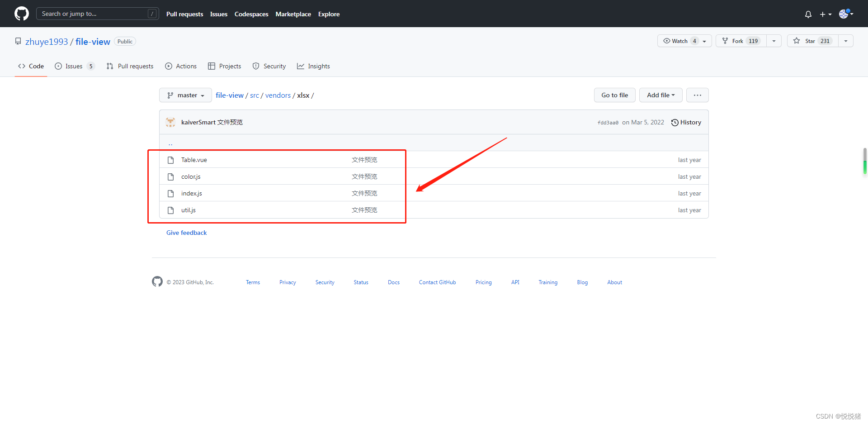Open footer About link
Viewport: 868px width, 424px height.
tap(614, 282)
